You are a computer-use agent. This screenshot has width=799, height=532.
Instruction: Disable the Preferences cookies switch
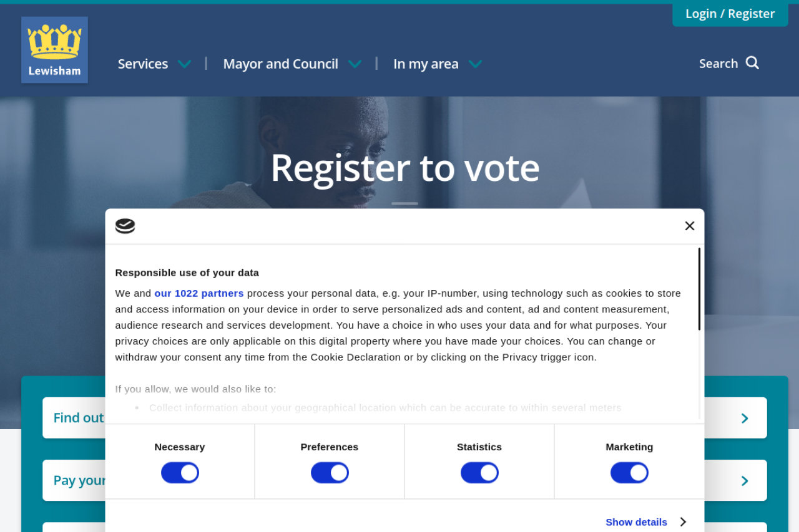pos(330,473)
